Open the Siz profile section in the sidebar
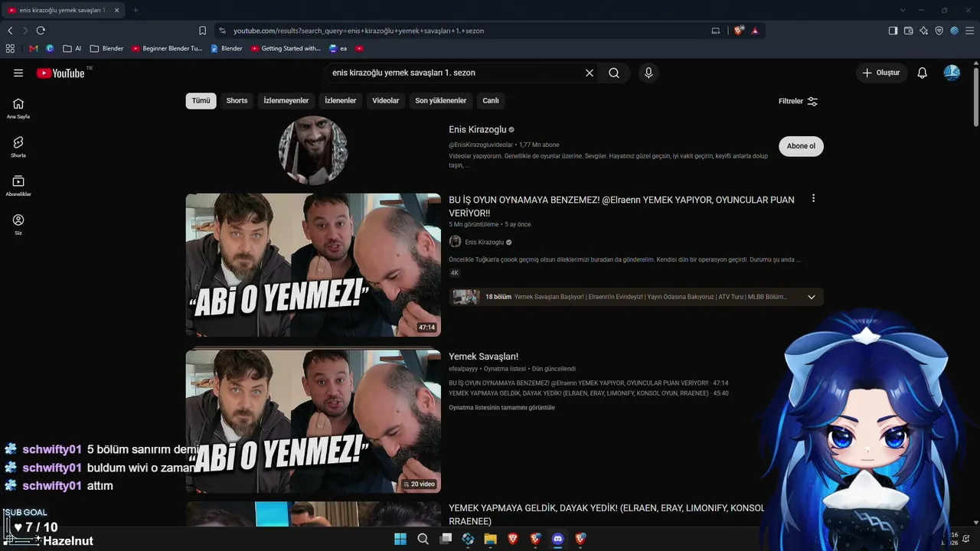This screenshot has width=980, height=551. point(18,224)
